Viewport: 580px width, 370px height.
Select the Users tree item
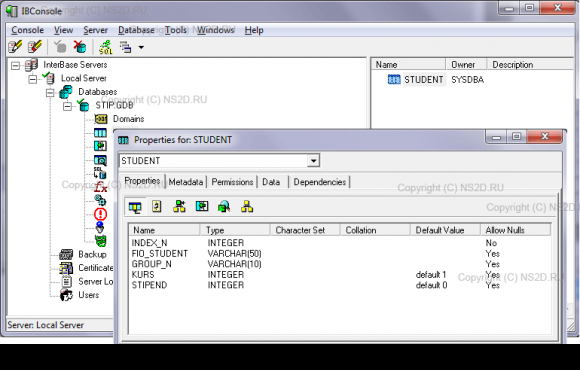coord(88,295)
